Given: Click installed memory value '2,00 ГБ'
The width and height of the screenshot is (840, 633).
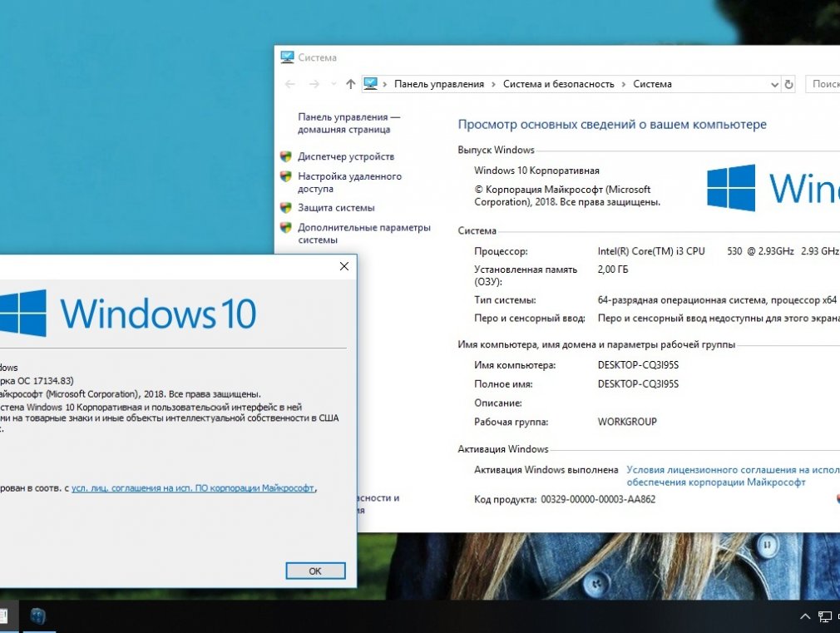Looking at the screenshot, I should tap(612, 269).
